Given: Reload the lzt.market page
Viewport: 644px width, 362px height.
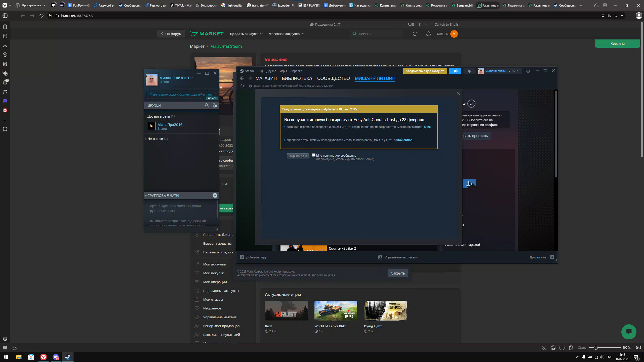Looking at the screenshot, I should click(x=42, y=16).
